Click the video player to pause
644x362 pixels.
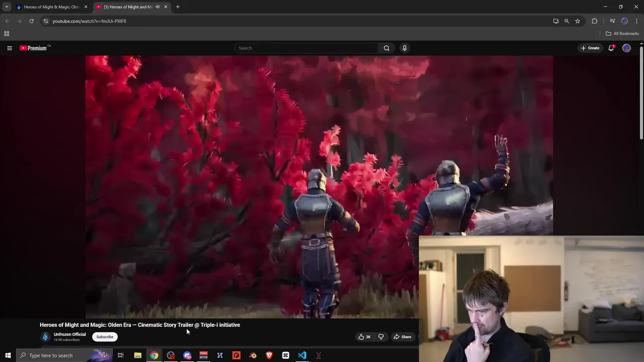click(x=319, y=186)
